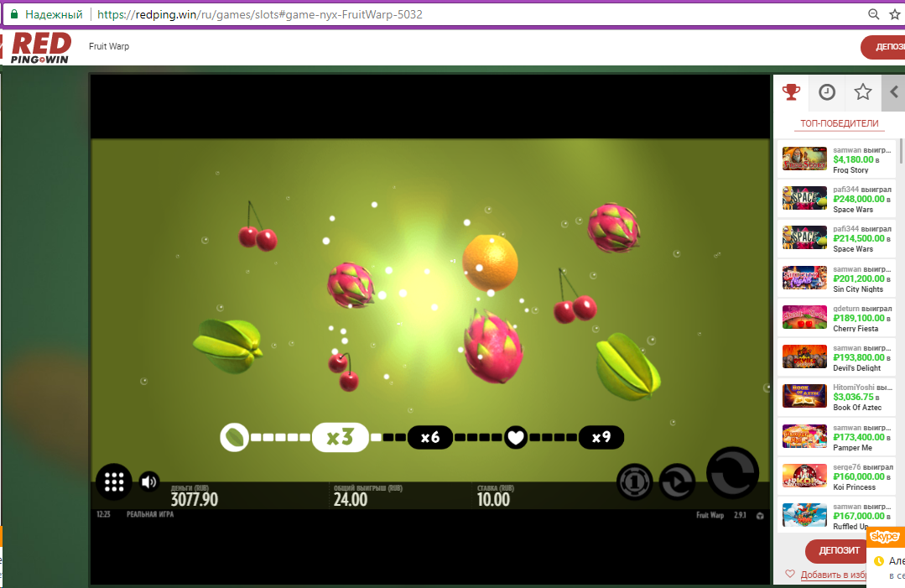Viewport: 905px width, 588px height.
Task: Click the Koi Princess game name
Action: click(854, 487)
